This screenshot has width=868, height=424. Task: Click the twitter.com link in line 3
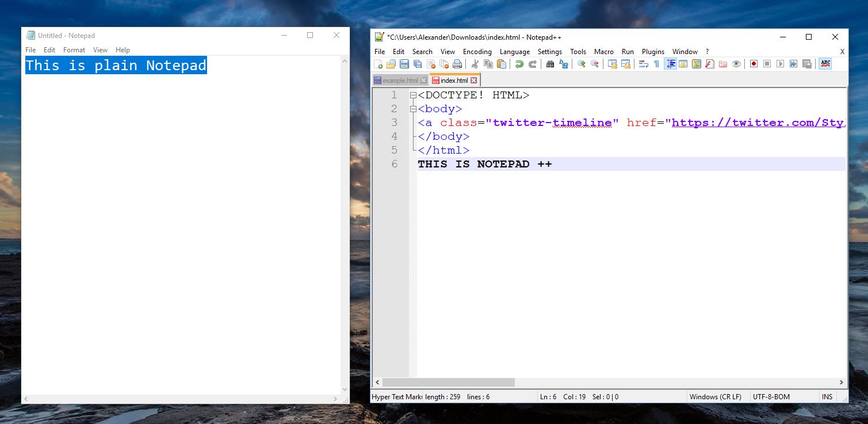(759, 123)
